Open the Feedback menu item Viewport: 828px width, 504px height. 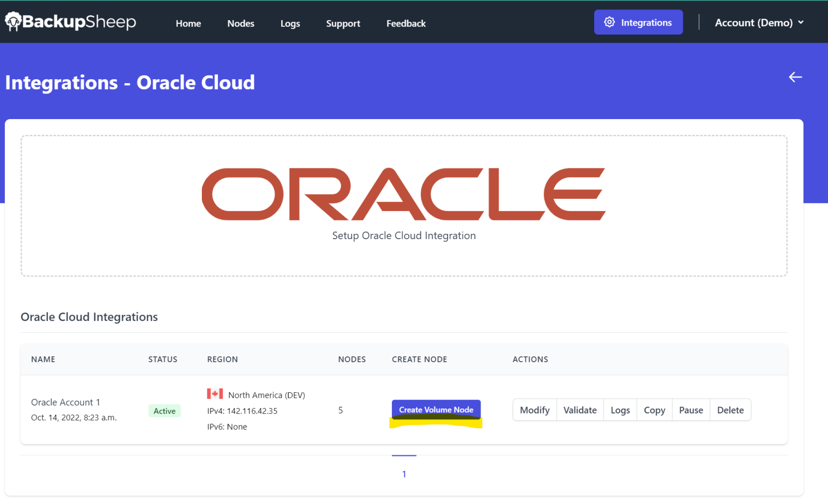(x=406, y=23)
